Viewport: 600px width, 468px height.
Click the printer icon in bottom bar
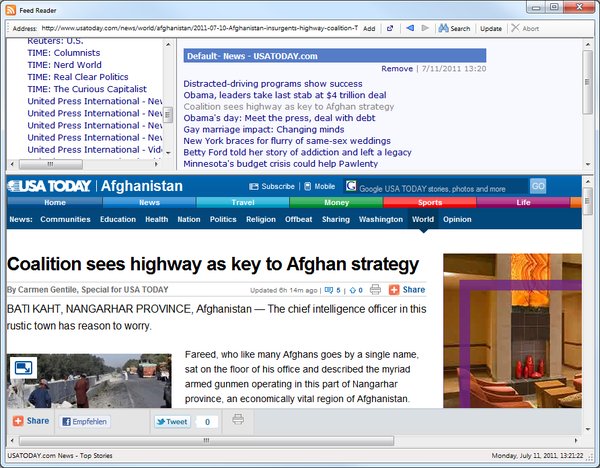click(238, 419)
